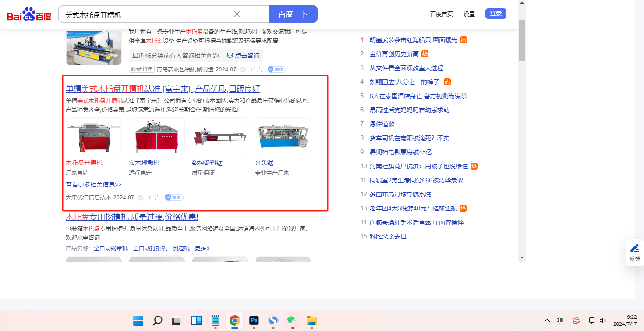Expand ad dropdown next to 天津优信信息技术 2024-07
The width and height of the screenshot is (644, 331).
(x=141, y=198)
